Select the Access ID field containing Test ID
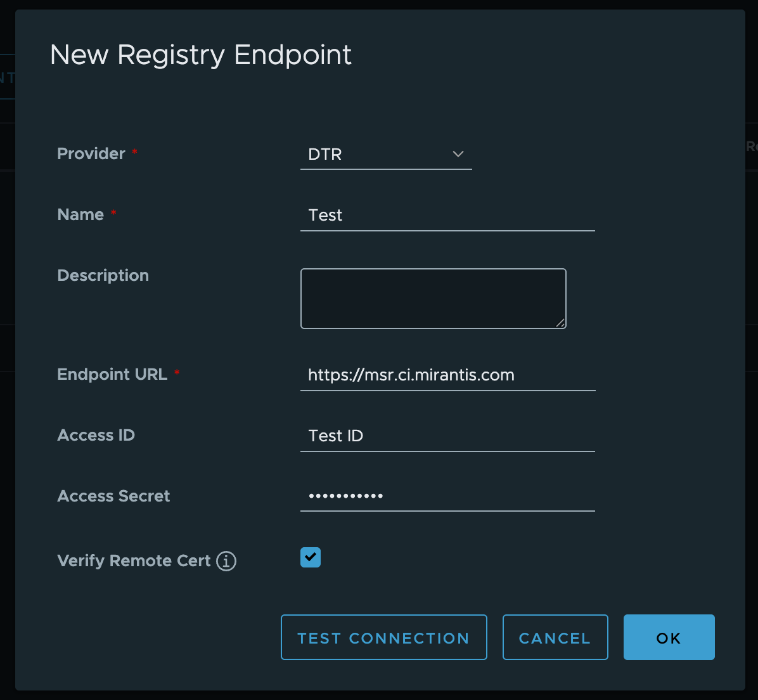 pyautogui.click(x=447, y=436)
